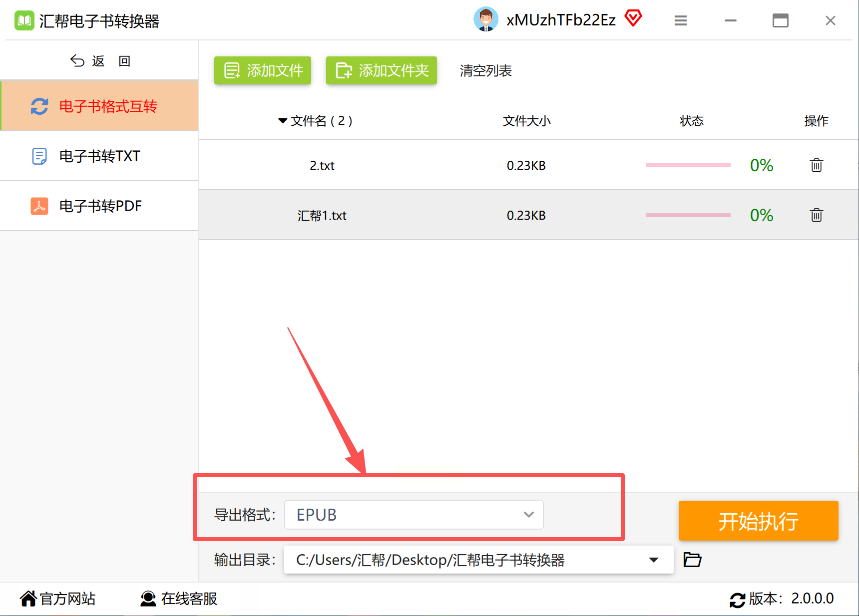Delete 2.txt with its trash icon
The height and width of the screenshot is (616, 859).
[817, 165]
